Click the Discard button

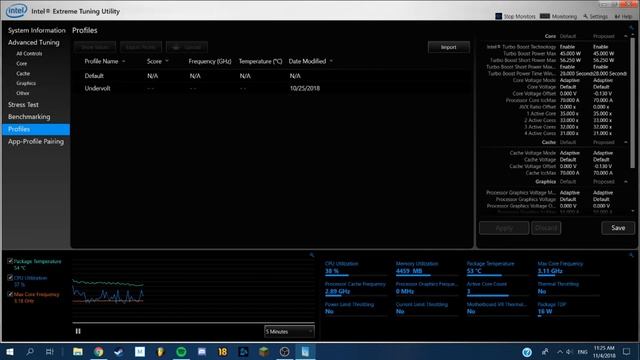pyautogui.click(x=546, y=228)
